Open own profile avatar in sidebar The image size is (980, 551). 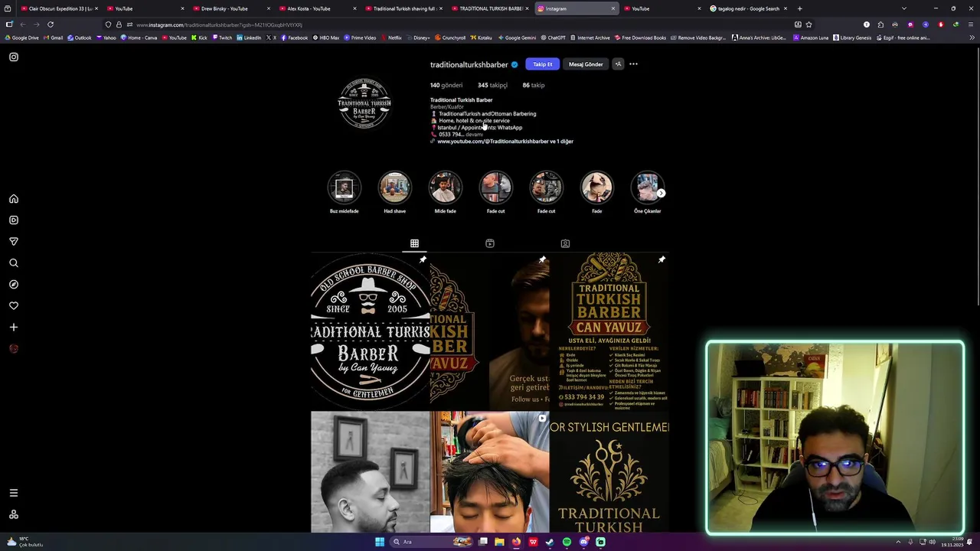(14, 349)
